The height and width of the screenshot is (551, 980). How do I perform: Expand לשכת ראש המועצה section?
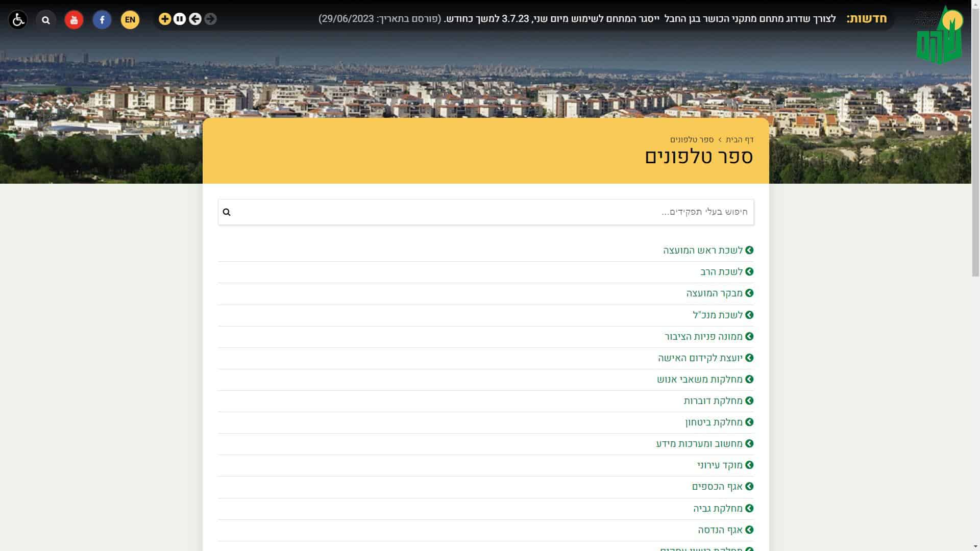(703, 251)
